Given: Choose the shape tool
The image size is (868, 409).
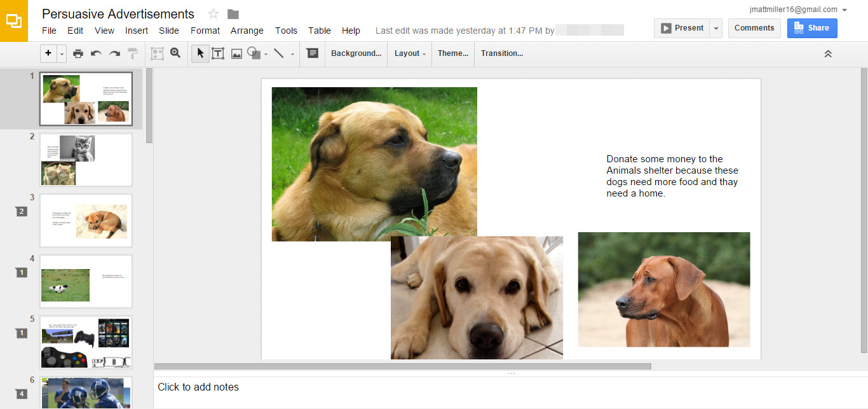Looking at the screenshot, I should (x=254, y=53).
